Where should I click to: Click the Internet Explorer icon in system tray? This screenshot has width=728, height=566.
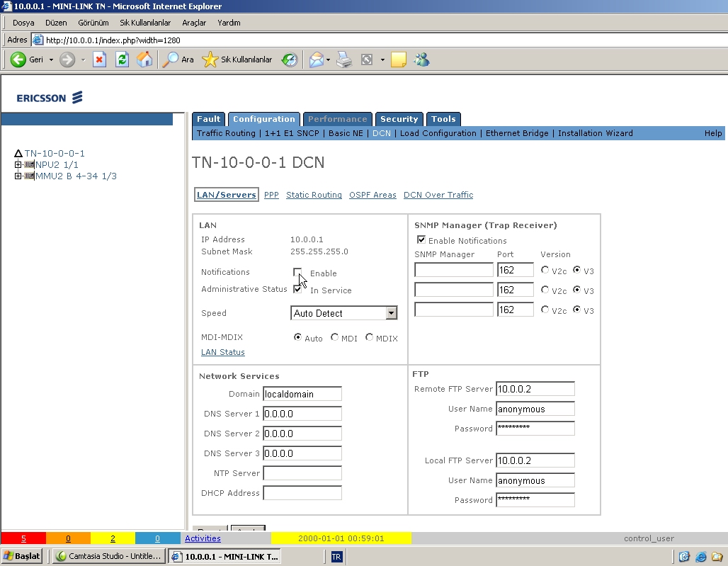(x=700, y=556)
